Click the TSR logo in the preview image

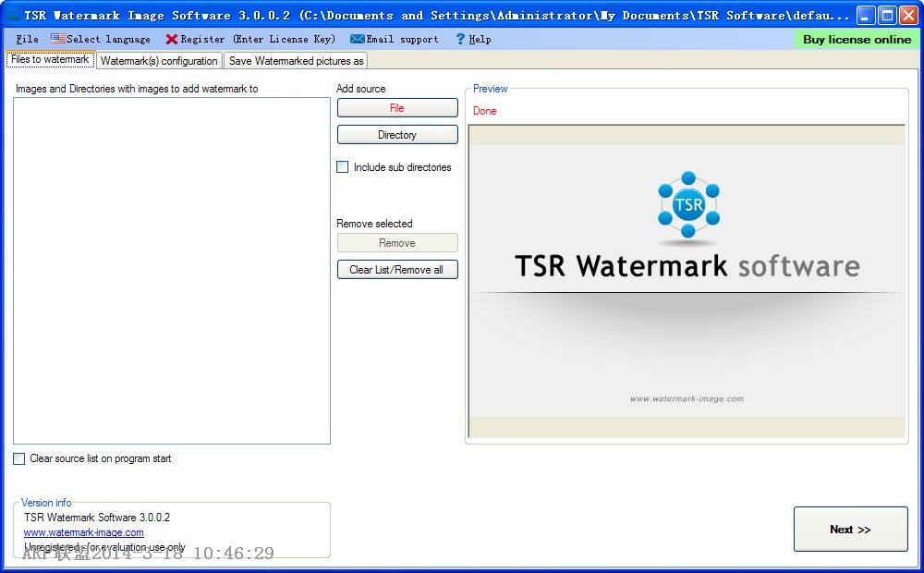coord(687,205)
